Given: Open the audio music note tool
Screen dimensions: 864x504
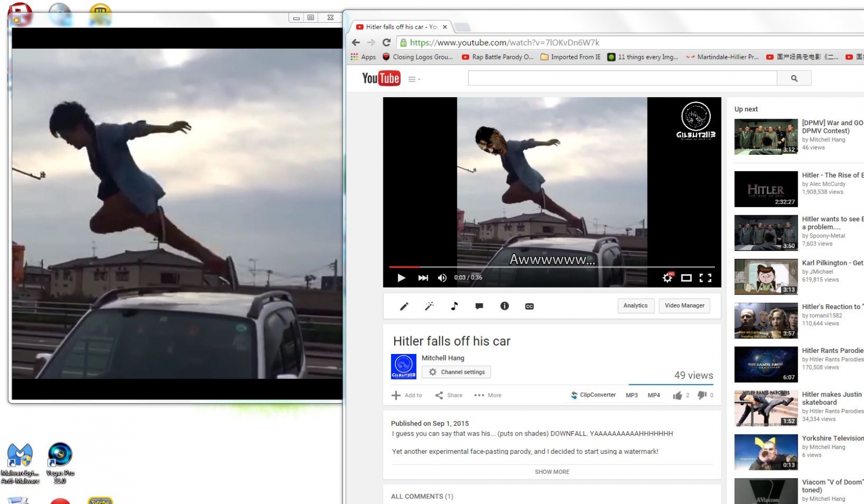Looking at the screenshot, I should coord(454,307).
